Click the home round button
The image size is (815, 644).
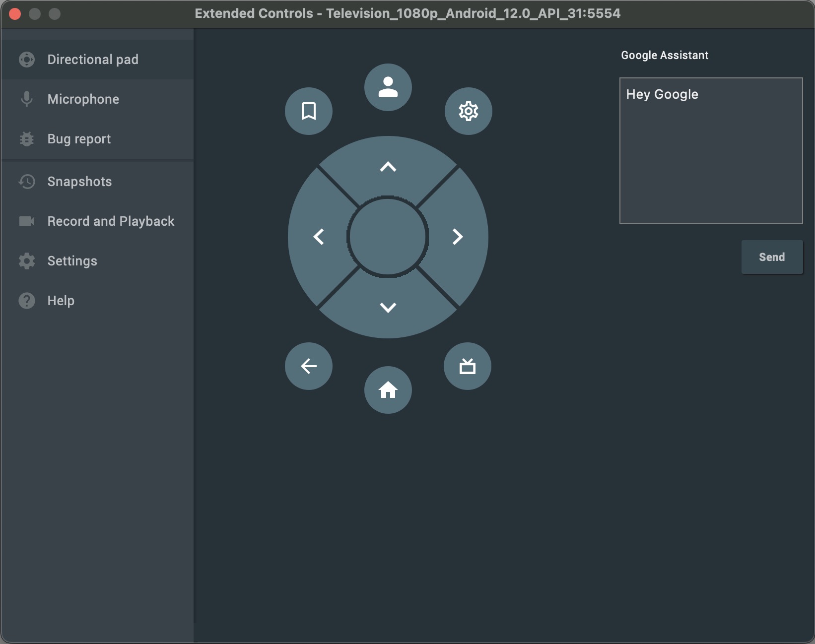tap(388, 390)
